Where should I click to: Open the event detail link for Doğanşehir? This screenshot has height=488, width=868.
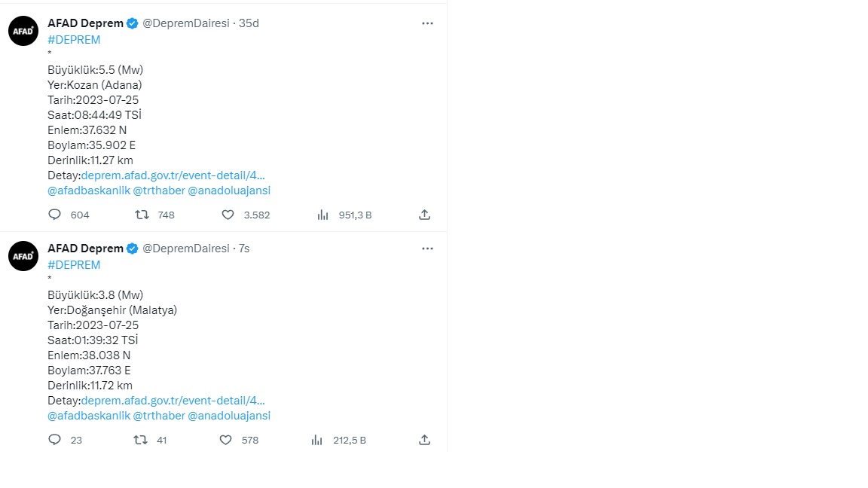pyautogui.click(x=173, y=401)
